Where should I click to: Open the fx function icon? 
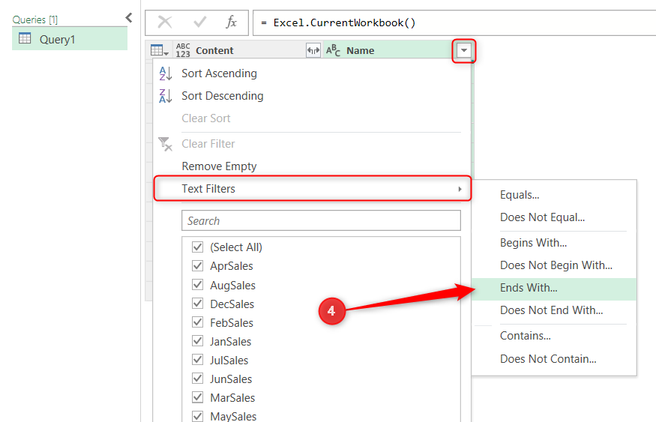click(231, 22)
